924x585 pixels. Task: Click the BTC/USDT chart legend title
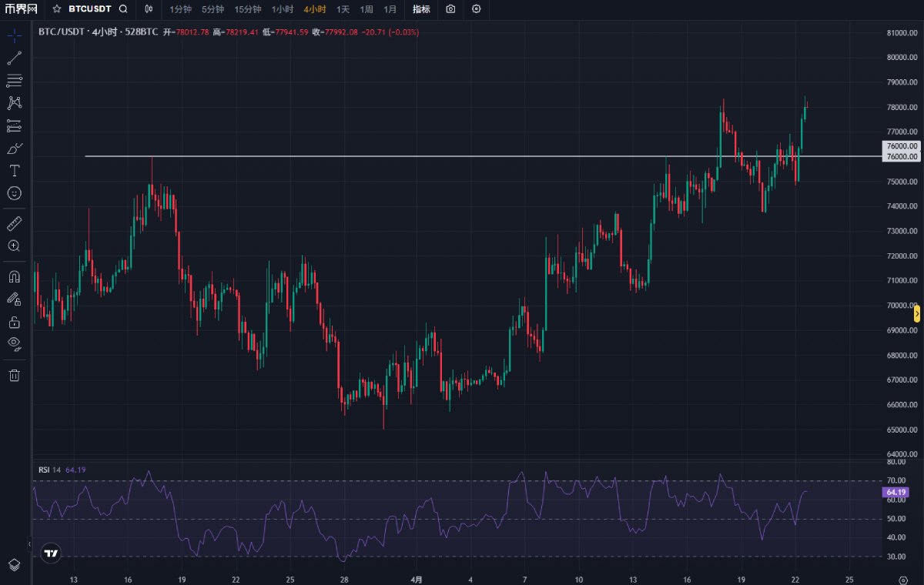(99, 32)
